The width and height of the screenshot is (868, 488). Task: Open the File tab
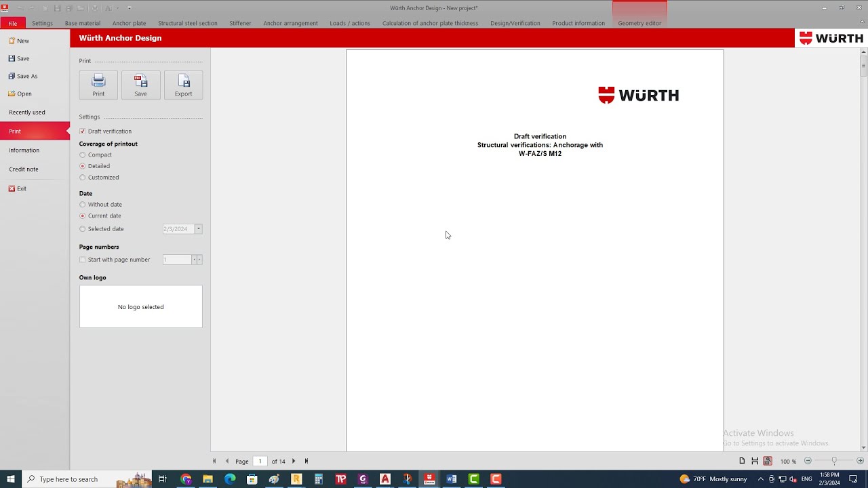(x=13, y=23)
